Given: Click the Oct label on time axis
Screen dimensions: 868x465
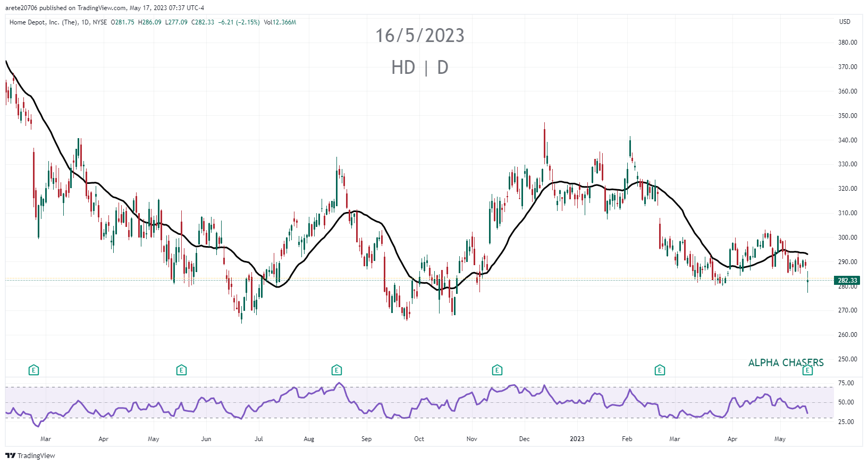Looking at the screenshot, I should tap(419, 439).
